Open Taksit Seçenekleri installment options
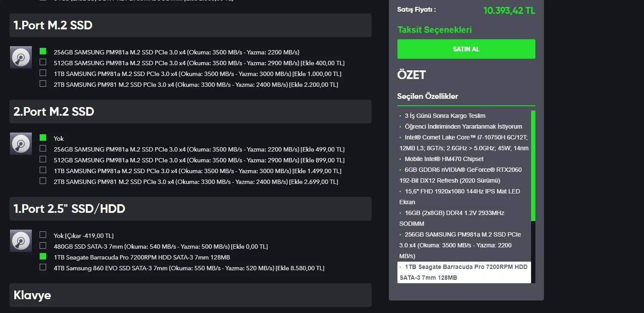This screenshot has width=644, height=313. [435, 30]
